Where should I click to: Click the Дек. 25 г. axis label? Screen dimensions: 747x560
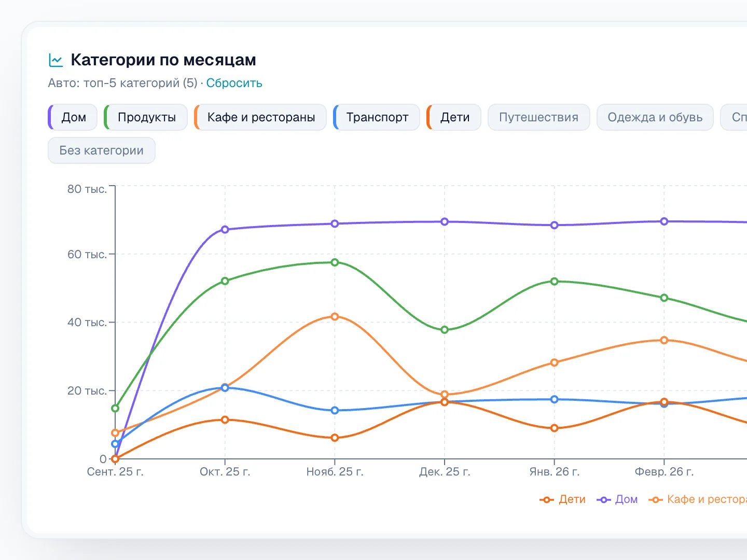point(445,472)
